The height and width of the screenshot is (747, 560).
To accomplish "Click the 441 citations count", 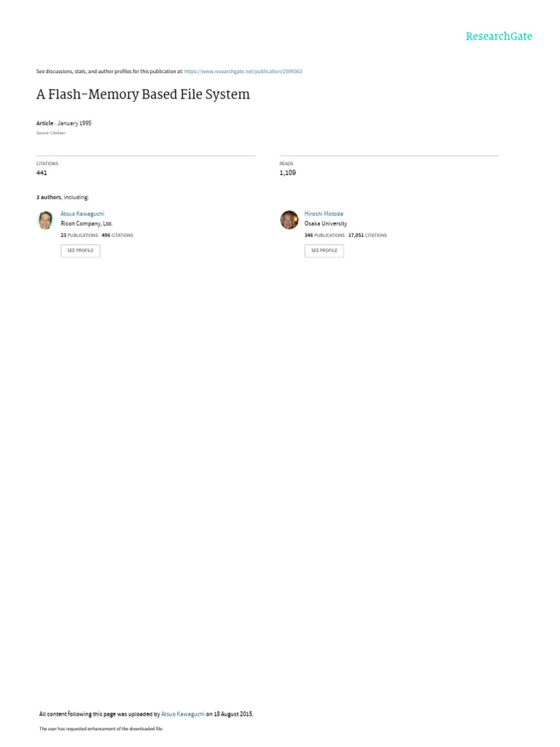I will 42,173.
